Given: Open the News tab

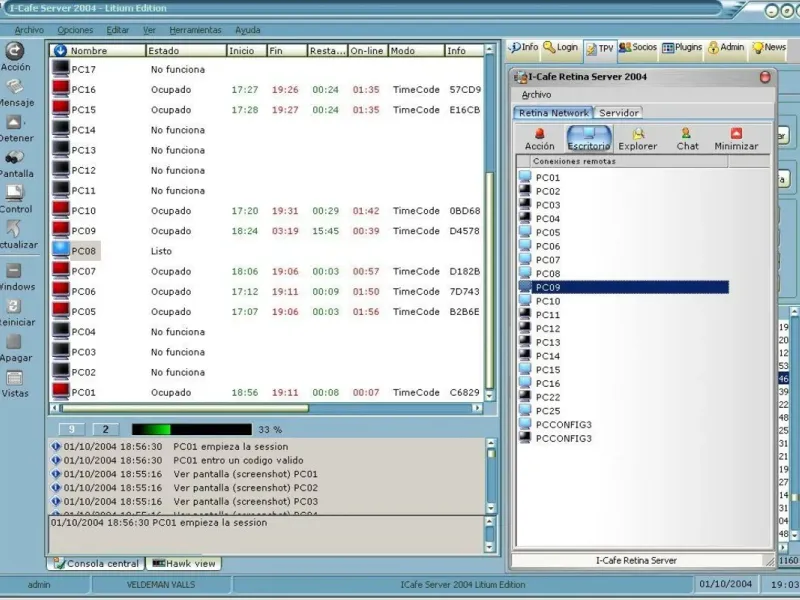Looking at the screenshot, I should point(769,47).
